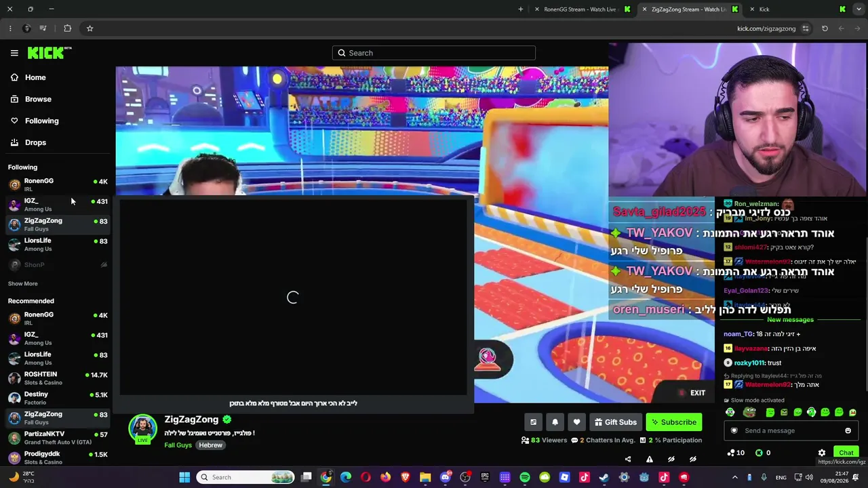The width and height of the screenshot is (868, 488).
Task: Expand the Following list with Show more
Action: (23, 283)
